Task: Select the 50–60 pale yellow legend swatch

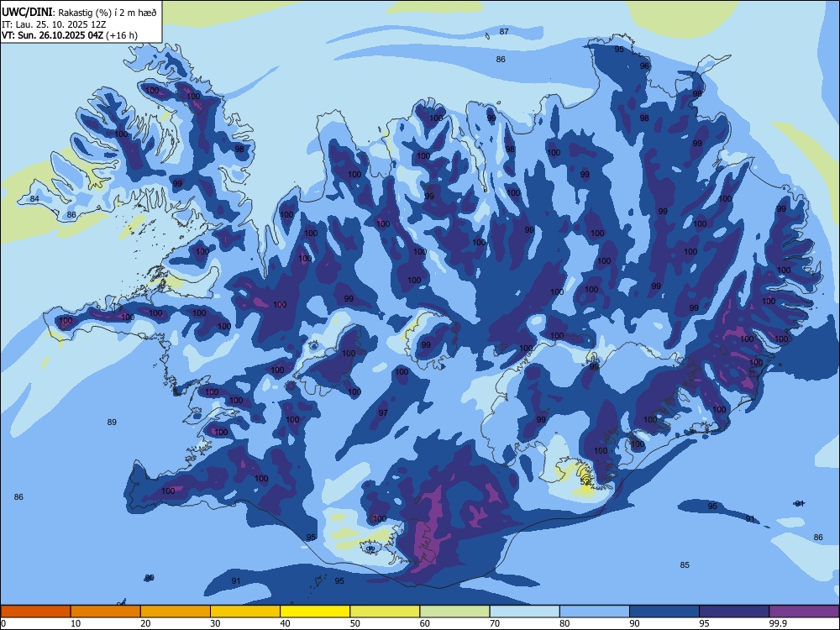Action: 386,612
